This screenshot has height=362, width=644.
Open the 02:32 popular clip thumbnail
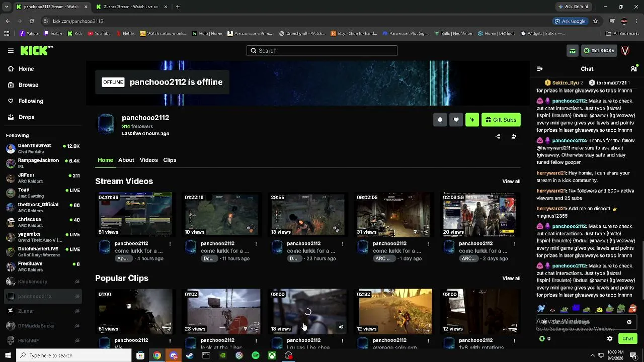point(394,311)
